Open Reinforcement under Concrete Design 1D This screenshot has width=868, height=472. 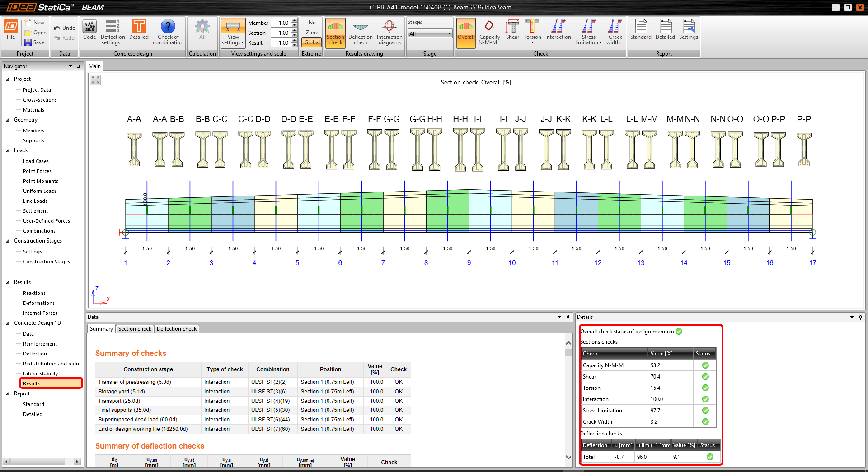tap(40, 344)
